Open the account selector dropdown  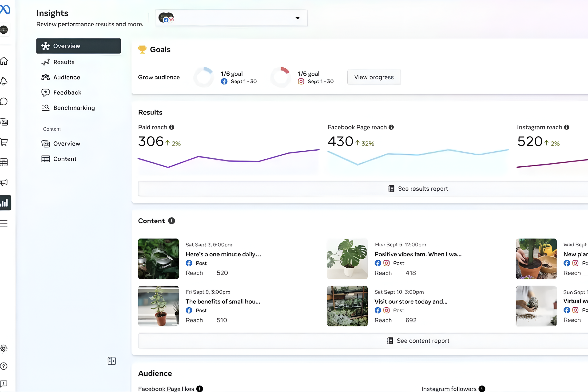pyautogui.click(x=231, y=18)
